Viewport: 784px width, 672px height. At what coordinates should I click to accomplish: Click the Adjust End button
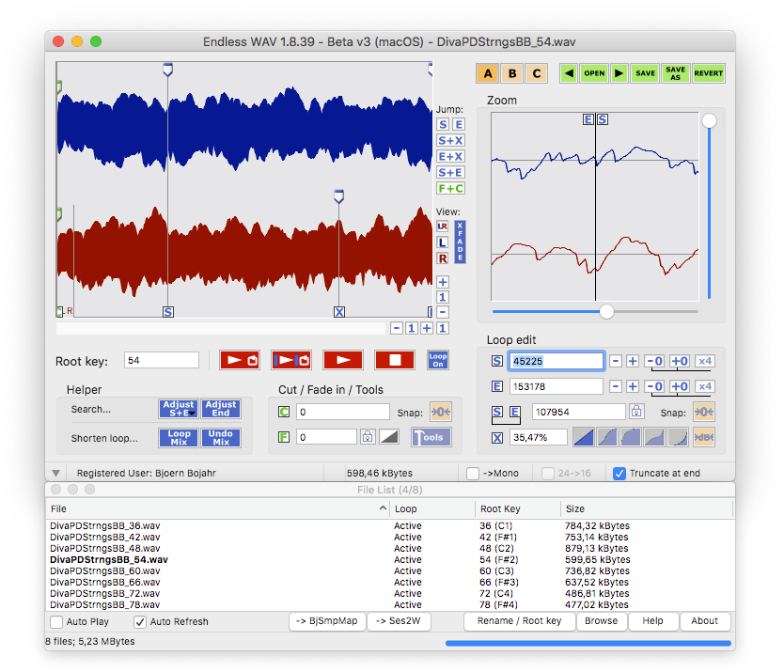[x=221, y=409]
